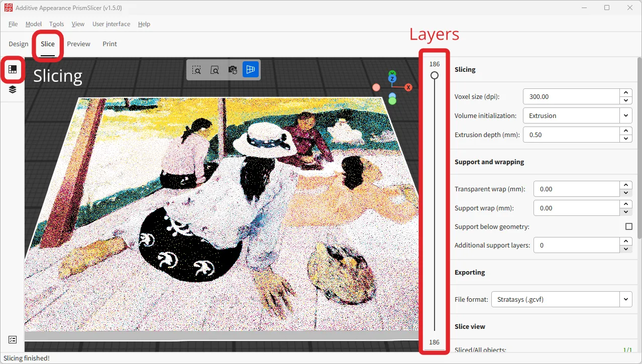Click the blue Z axis sphere on the gizmo
Image resolution: width=642 pixels, height=364 pixels.
point(392,78)
